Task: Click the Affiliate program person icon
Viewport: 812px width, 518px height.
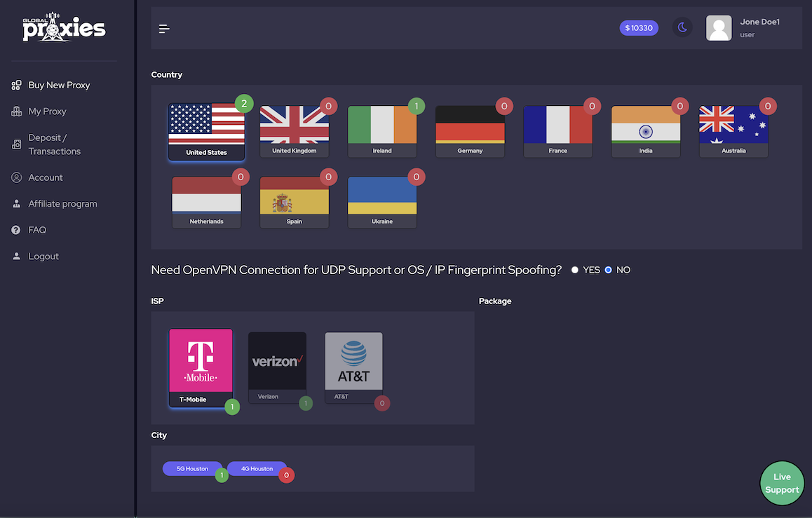Action: (17, 204)
